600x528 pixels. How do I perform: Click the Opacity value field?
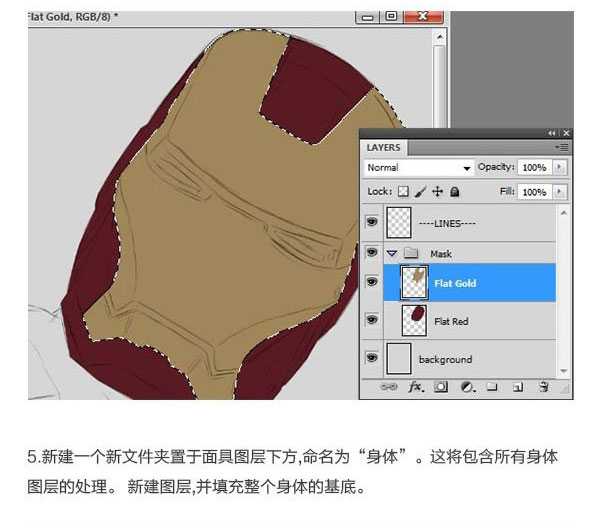[x=534, y=168]
